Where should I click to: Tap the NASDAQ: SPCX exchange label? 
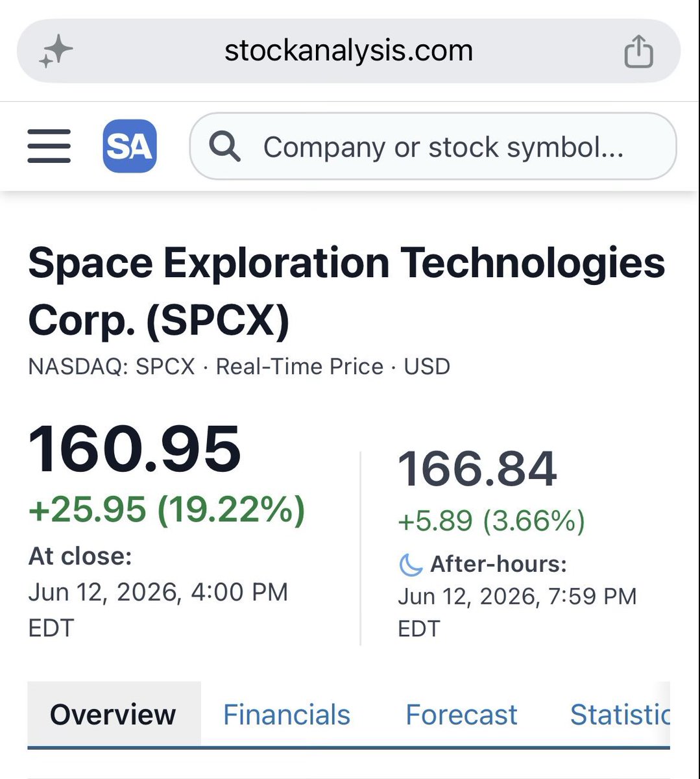[112, 367]
